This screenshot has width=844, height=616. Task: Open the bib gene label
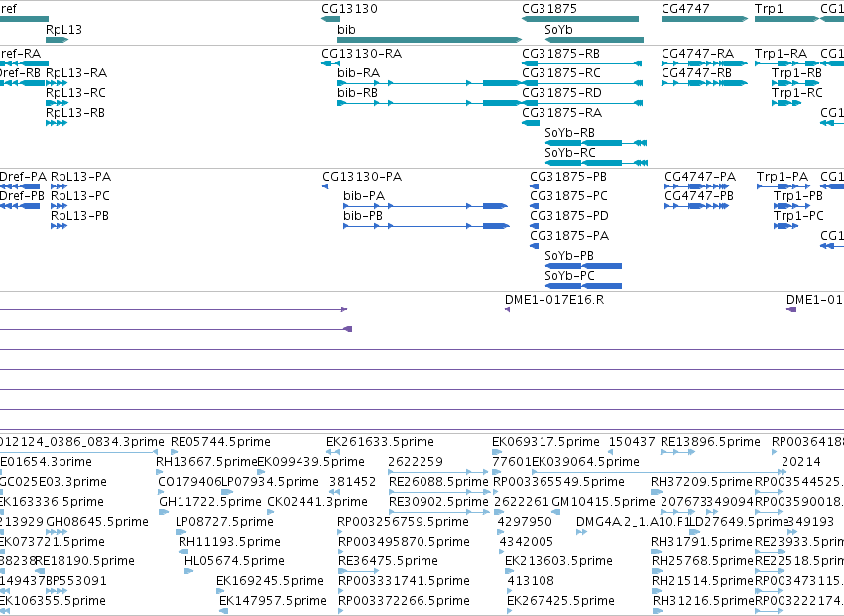[346, 29]
